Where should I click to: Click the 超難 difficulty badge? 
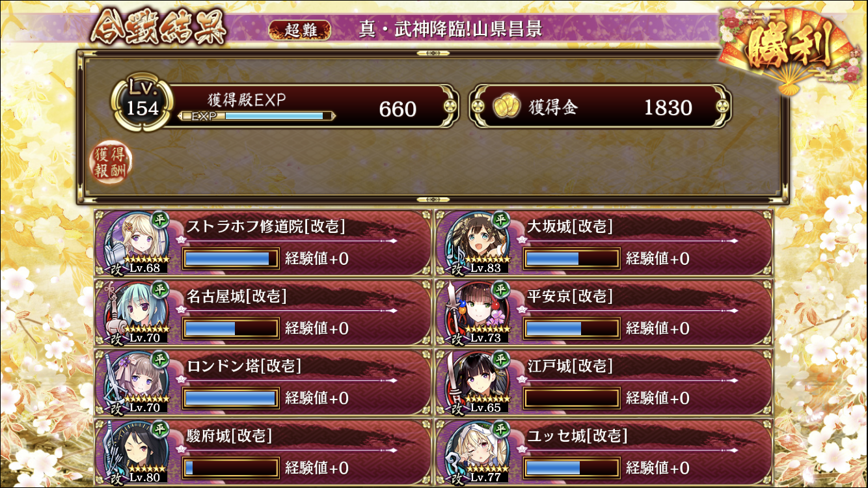click(x=300, y=29)
